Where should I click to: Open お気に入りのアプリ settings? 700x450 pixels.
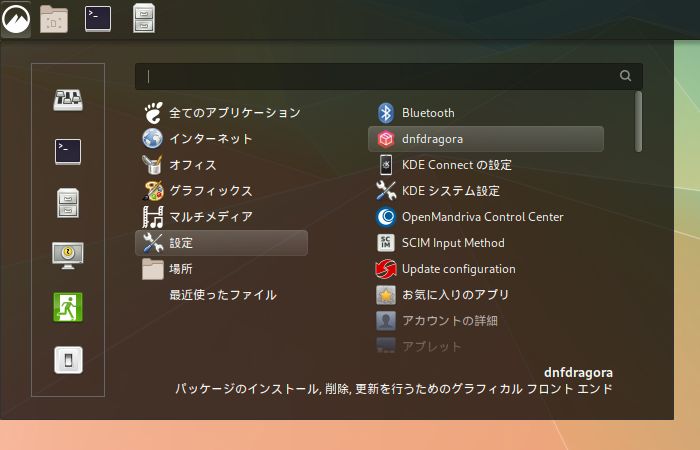click(x=486, y=295)
